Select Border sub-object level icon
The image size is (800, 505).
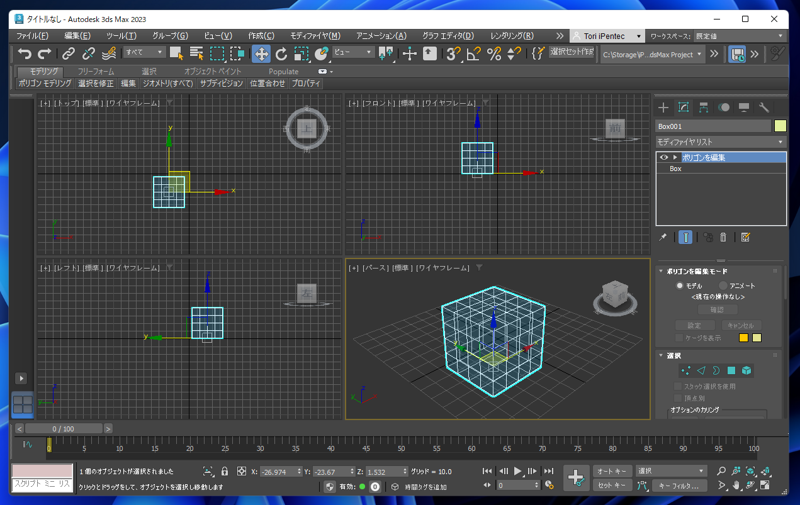tap(716, 370)
